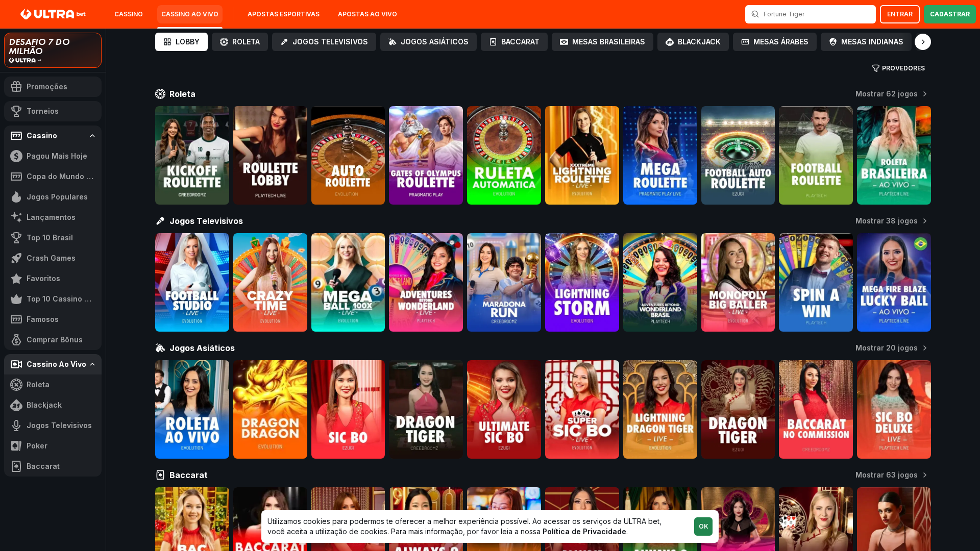This screenshot has width=980, height=551.
Task: Click the ULTRA bet logo
Action: click(x=53, y=14)
